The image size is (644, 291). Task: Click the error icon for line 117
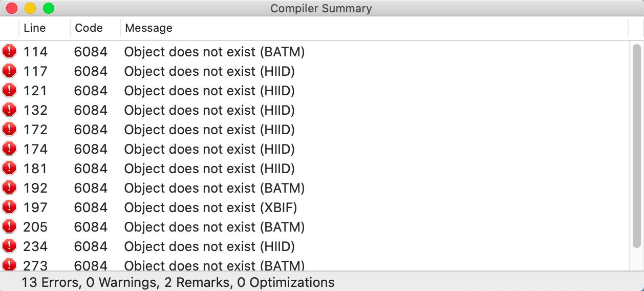[9, 71]
